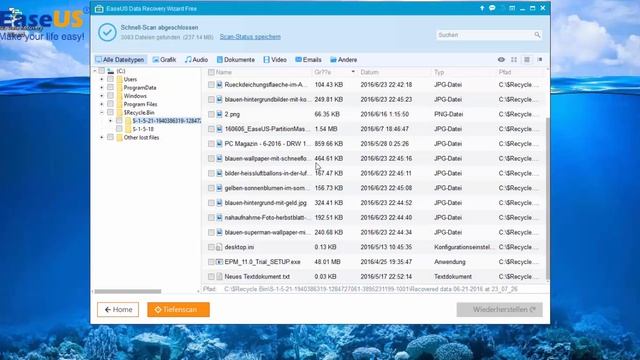The image size is (640, 360).
Task: Click image icon of Rueckdeichungsflaeche file
Action: (x=219, y=85)
